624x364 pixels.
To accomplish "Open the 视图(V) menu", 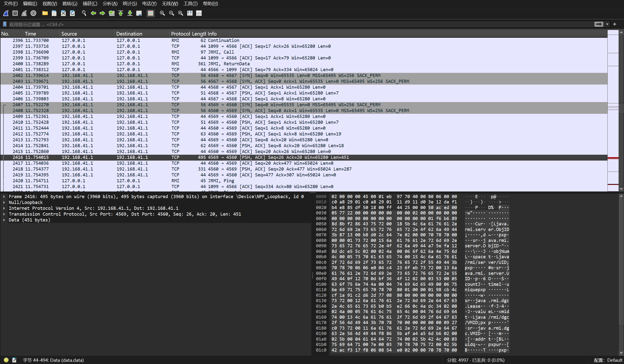I will pos(49,3).
